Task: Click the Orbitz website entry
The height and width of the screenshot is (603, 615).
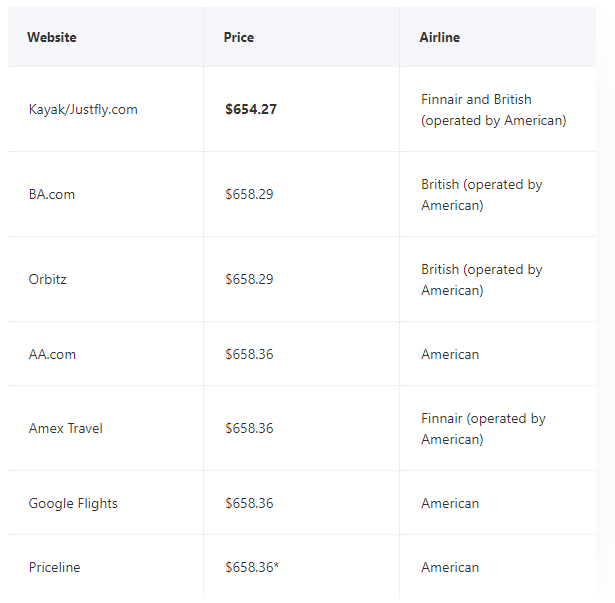Action: click(47, 279)
